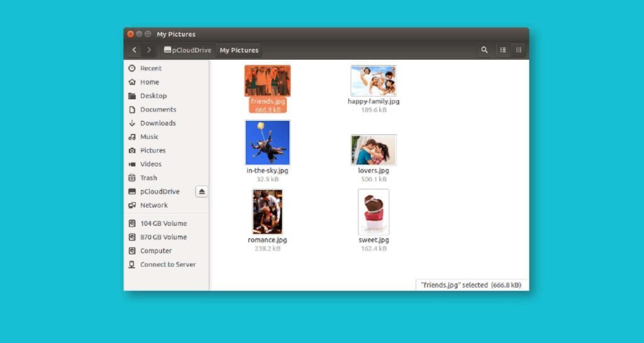
Task: Click the Trash bin icon
Action: (x=132, y=178)
